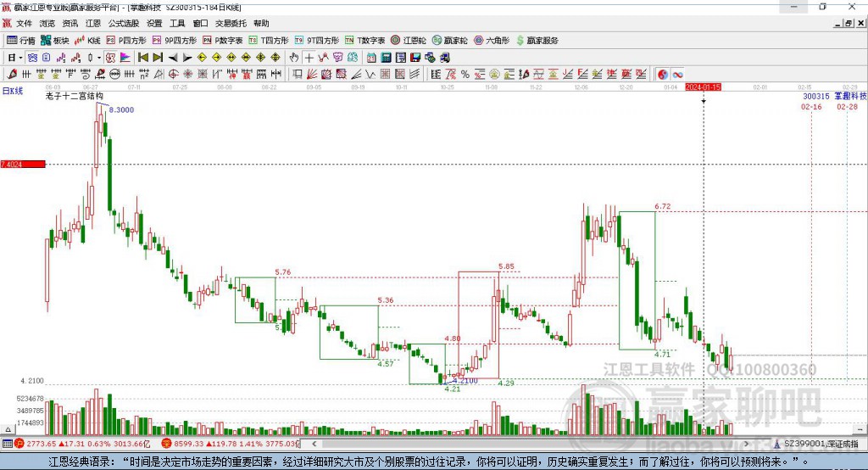Open the 帮助 menu
The width and height of the screenshot is (868, 470).
pos(261,23)
